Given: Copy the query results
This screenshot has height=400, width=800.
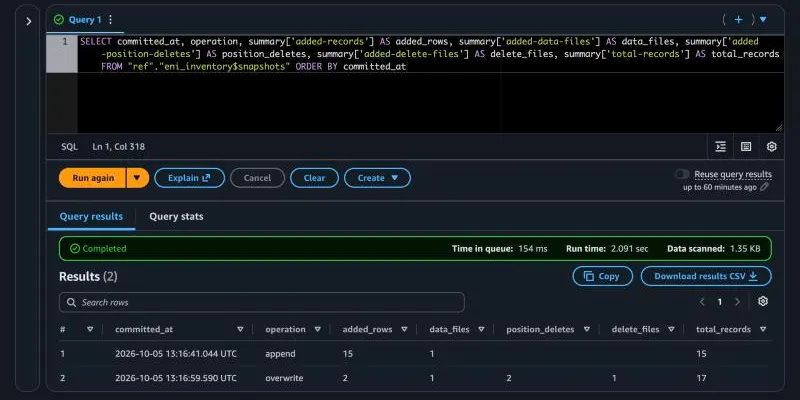Looking at the screenshot, I should [603, 276].
